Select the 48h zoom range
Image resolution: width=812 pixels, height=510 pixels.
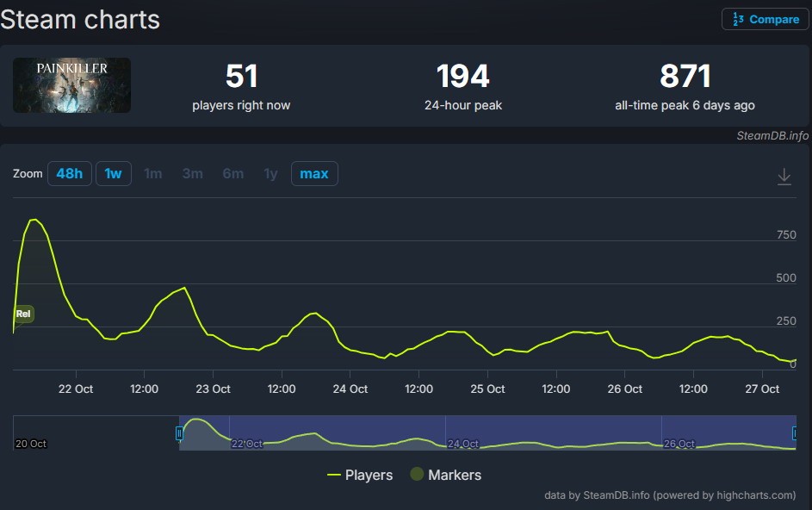(69, 173)
